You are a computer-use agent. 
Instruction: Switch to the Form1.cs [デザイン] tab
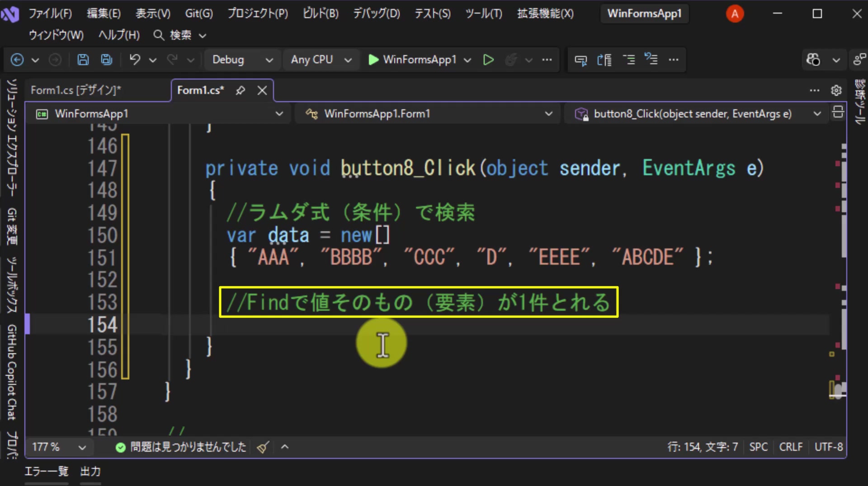[75, 90]
